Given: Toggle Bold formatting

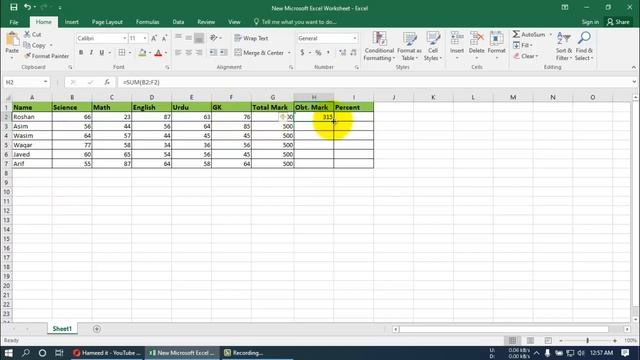Looking at the screenshot, I should coord(81,53).
